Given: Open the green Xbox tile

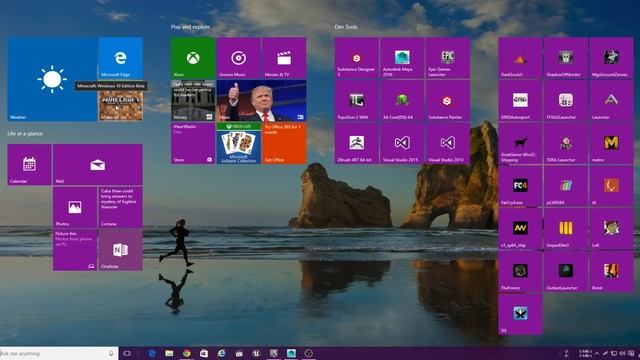Looking at the screenshot, I should (193, 58).
